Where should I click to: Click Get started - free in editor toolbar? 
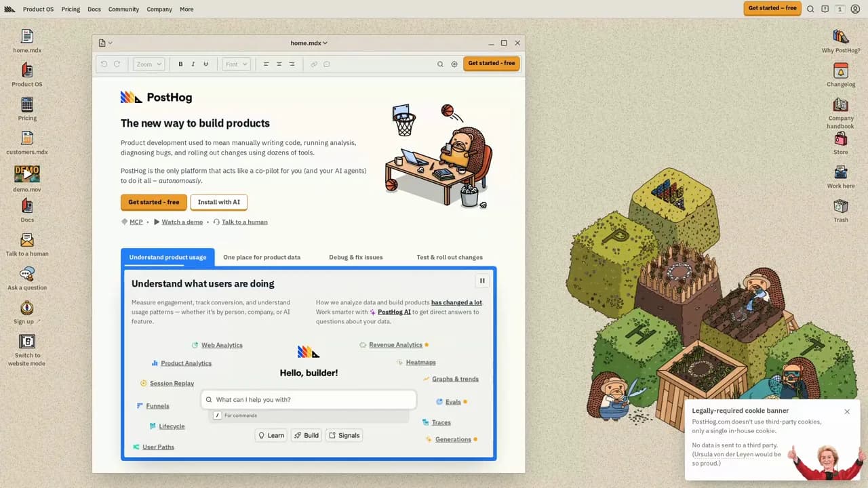492,63
